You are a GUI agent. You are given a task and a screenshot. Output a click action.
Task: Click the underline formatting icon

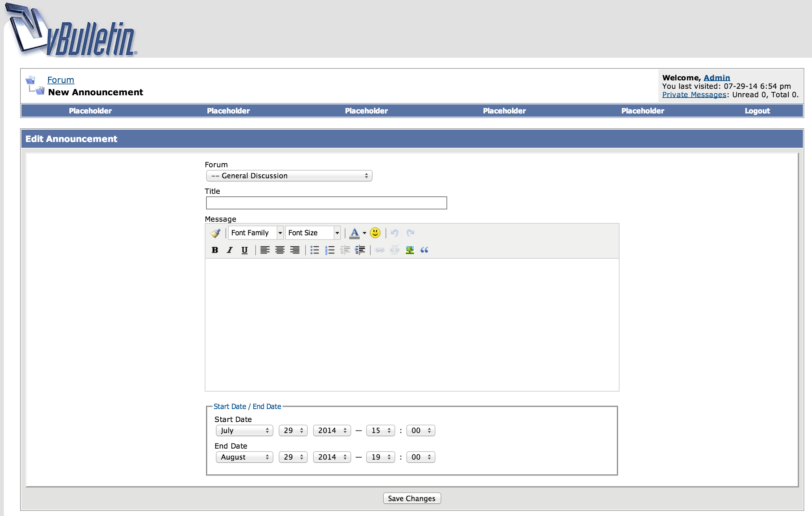[x=245, y=250]
